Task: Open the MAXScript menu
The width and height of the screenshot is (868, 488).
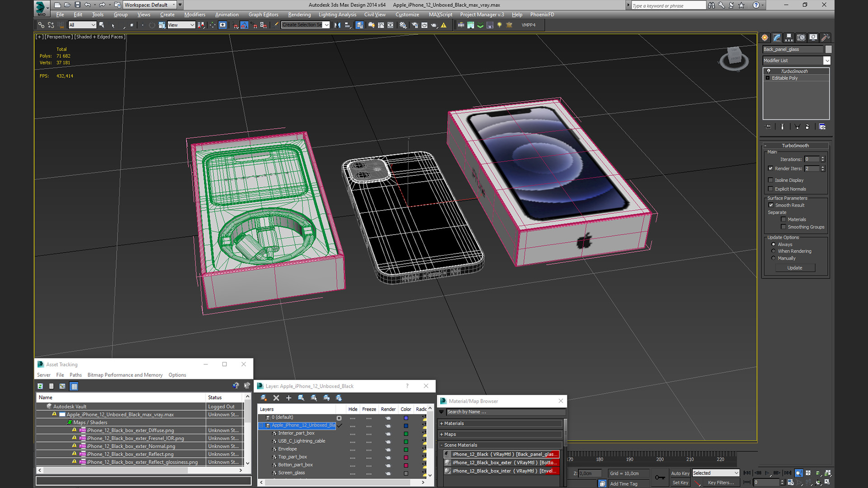Action: (x=440, y=14)
